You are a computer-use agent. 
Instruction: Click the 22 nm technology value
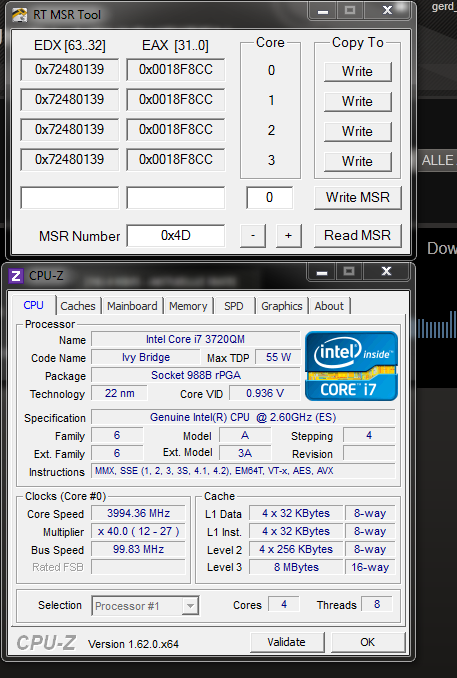click(x=119, y=393)
